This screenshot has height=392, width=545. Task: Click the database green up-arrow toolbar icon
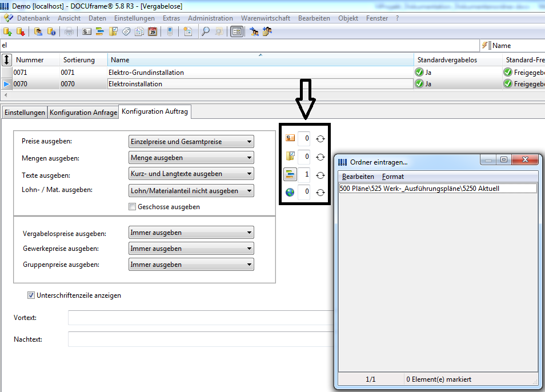7,32
